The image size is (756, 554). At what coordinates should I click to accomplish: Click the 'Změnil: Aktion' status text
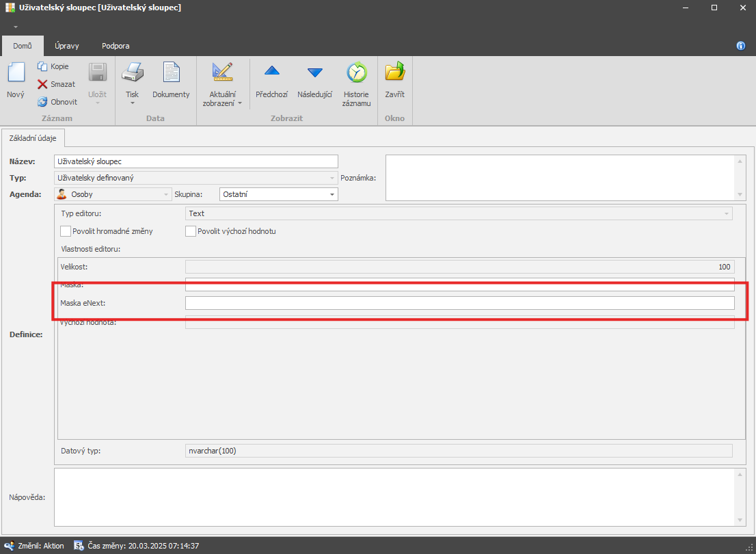41,546
